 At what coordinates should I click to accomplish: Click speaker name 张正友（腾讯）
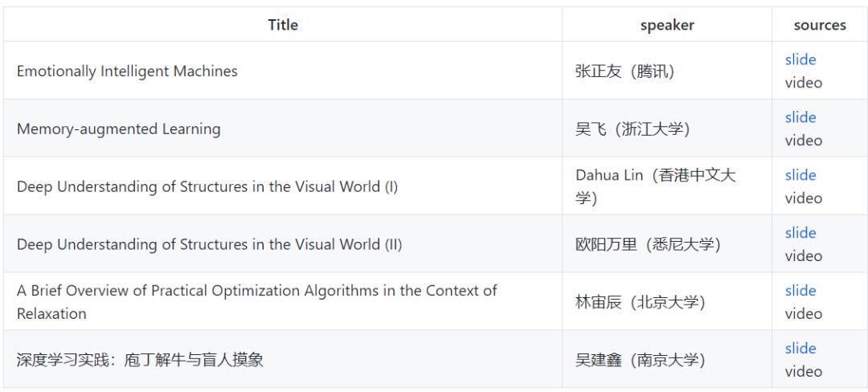pos(624,71)
